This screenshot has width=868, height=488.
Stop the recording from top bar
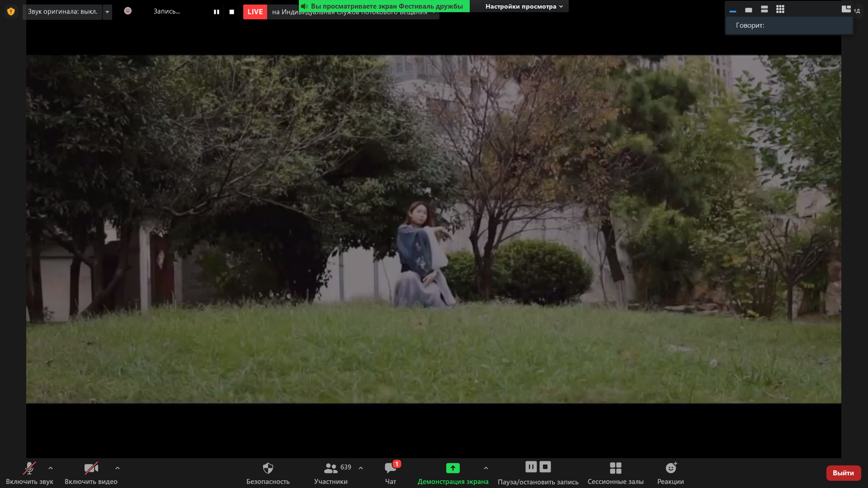point(232,12)
